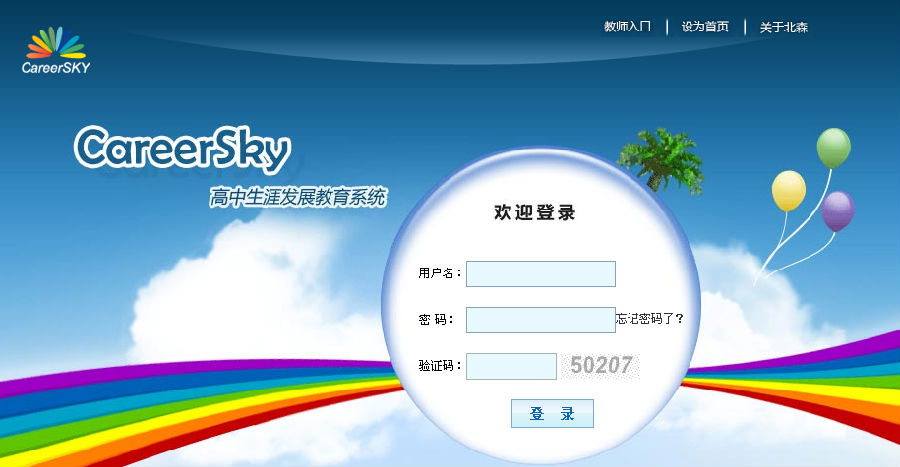Click the 高中生涯发展教育系统 subtitle text
The width and height of the screenshot is (900, 467).
(x=298, y=197)
